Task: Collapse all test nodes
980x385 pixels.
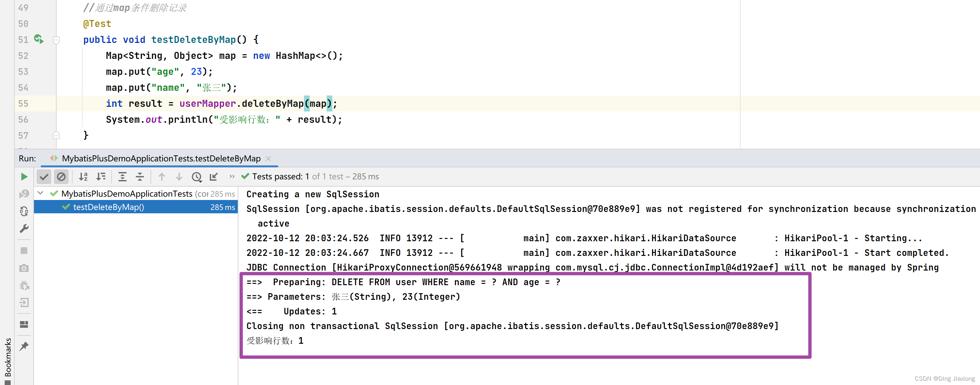Action: coord(140,177)
